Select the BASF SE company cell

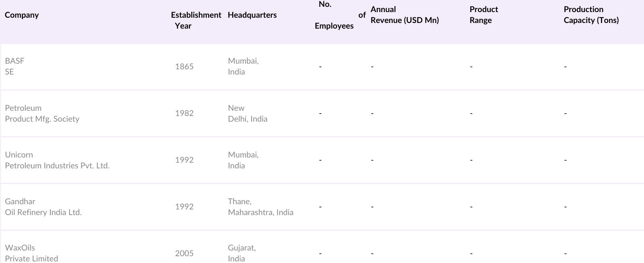(14, 66)
